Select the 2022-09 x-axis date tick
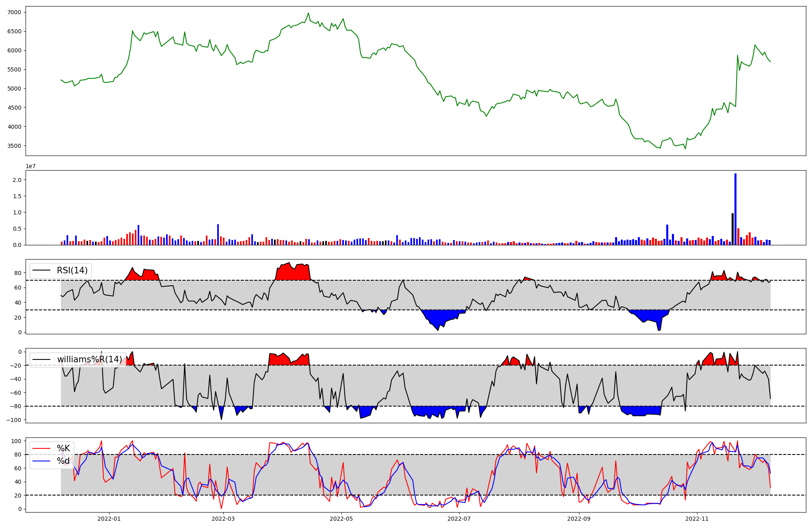 click(579, 519)
